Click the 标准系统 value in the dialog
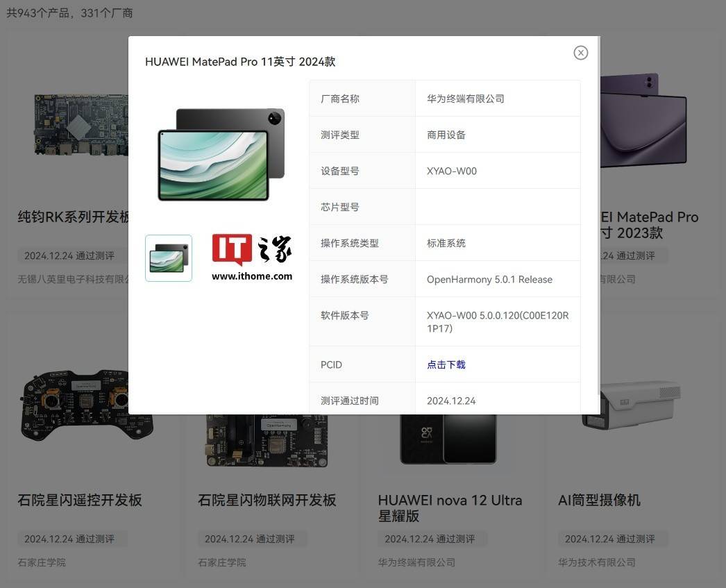The image size is (726, 588). click(x=446, y=243)
